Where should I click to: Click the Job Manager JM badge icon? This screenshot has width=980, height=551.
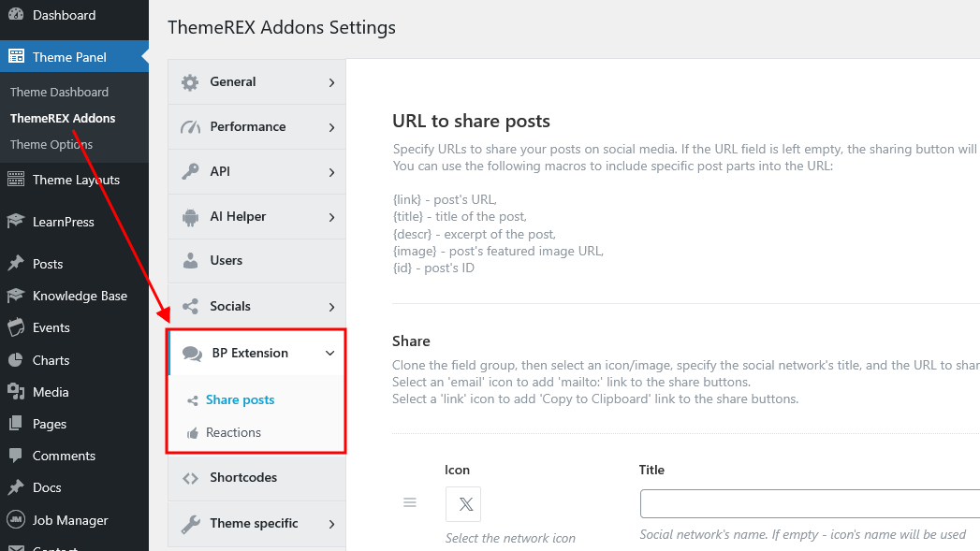[x=16, y=520]
